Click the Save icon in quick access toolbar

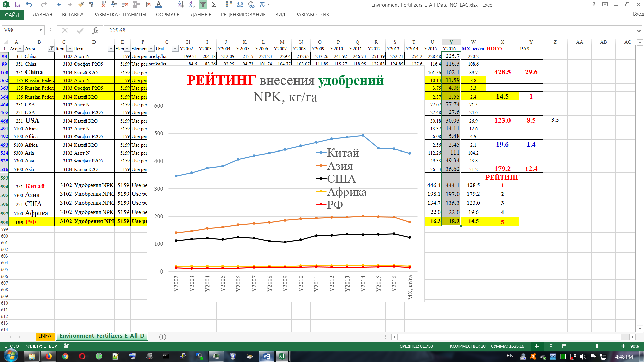point(18,5)
